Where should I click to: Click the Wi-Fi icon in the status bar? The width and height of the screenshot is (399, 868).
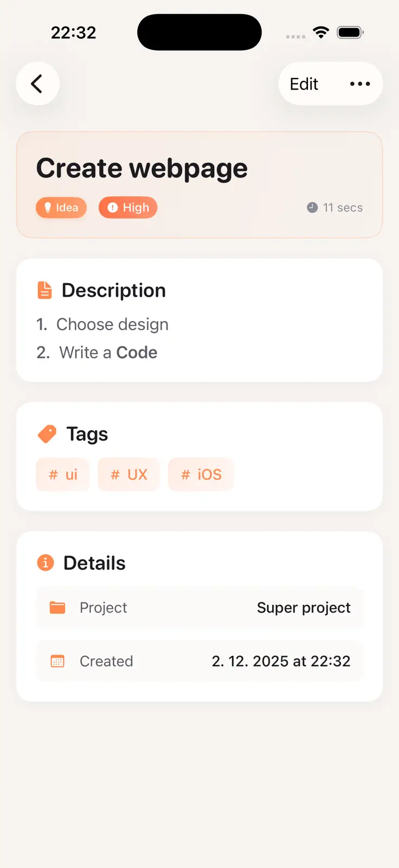pos(321,32)
